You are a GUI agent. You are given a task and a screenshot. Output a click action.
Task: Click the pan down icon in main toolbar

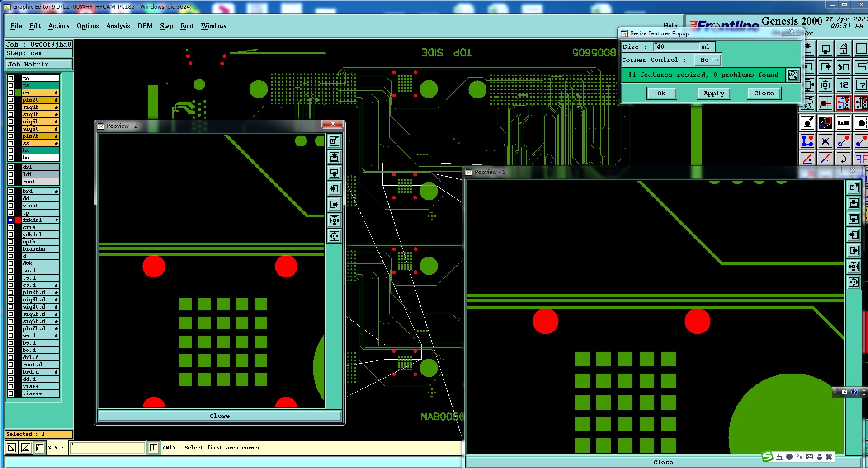click(826, 49)
